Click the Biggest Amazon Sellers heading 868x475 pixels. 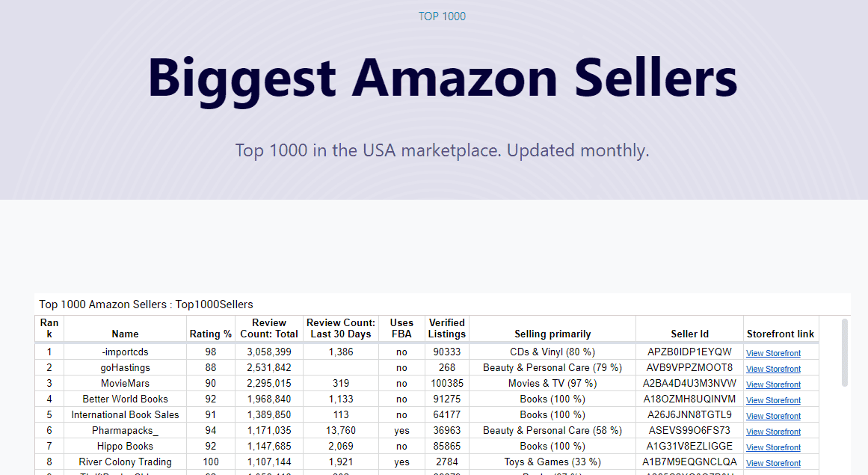pyautogui.click(x=442, y=78)
